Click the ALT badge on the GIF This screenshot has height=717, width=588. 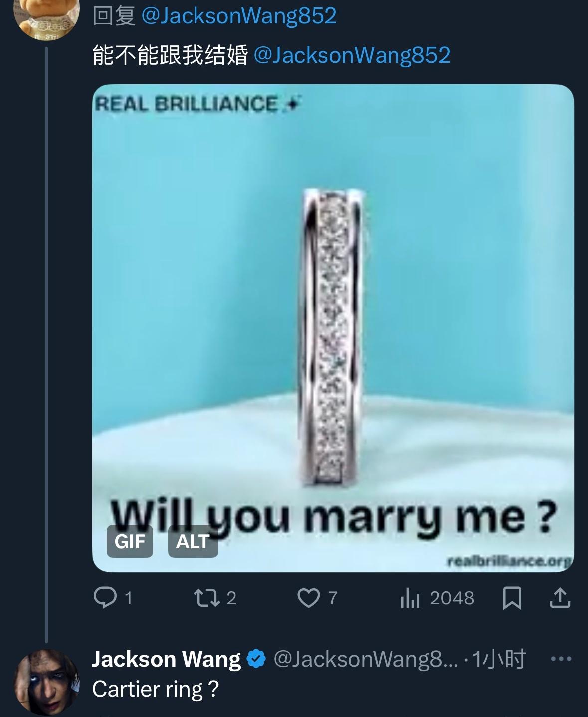(x=193, y=541)
